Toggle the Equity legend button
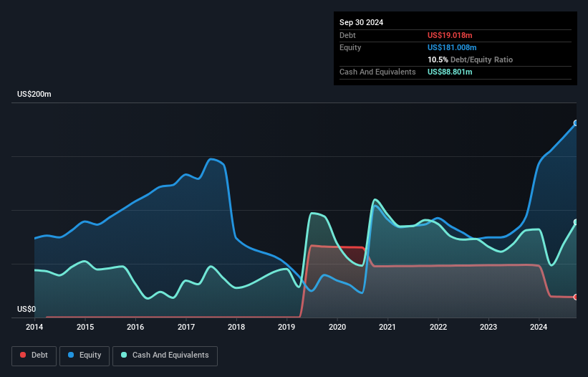588x377 pixels. (85, 355)
